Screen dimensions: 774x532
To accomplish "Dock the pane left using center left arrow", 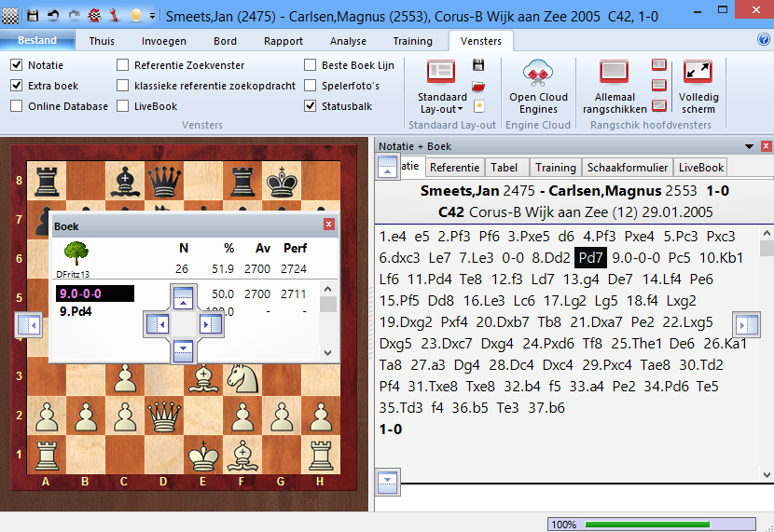I will [157, 324].
